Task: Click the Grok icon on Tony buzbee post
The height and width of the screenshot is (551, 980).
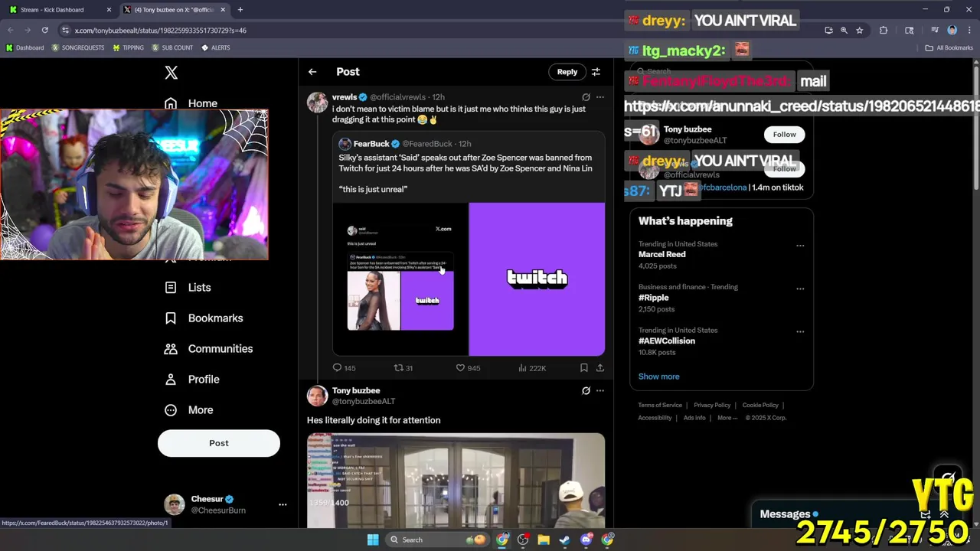Action: click(586, 391)
